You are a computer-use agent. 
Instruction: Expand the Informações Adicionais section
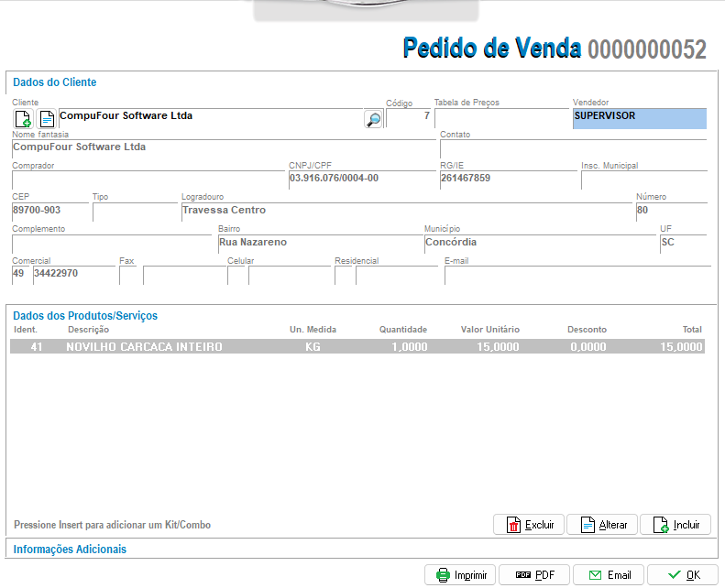[70, 550]
